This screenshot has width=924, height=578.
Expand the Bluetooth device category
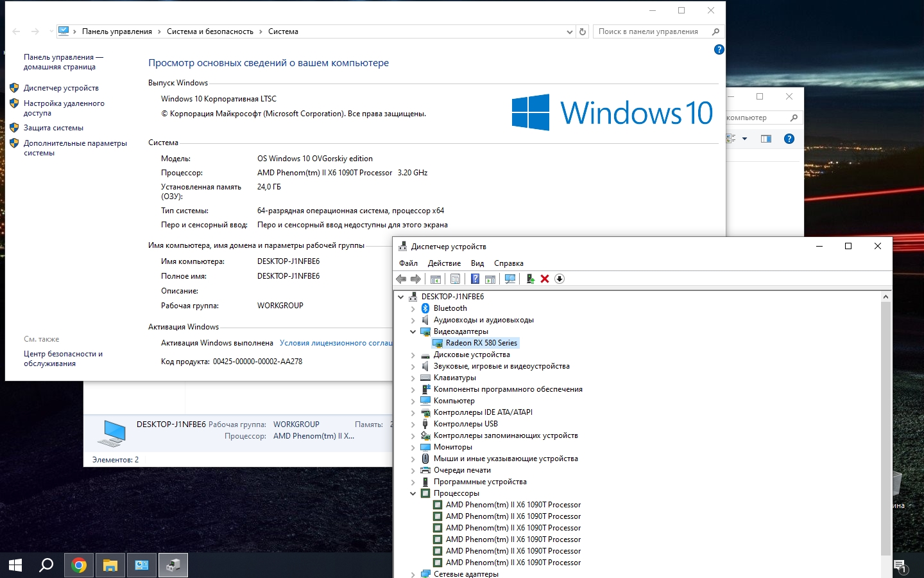tap(413, 308)
